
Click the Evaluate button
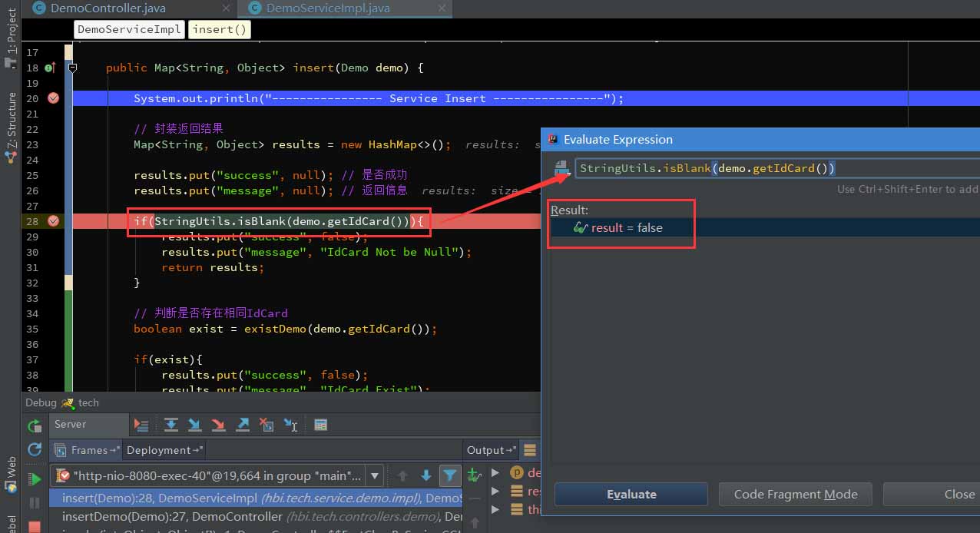click(x=631, y=495)
